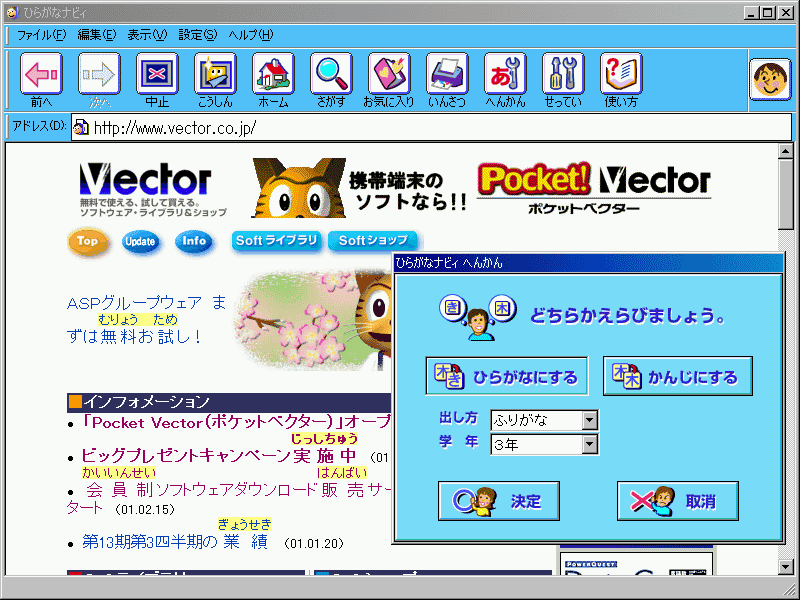Select the Info page button
Image resolution: width=800 pixels, height=600 pixels.
[193, 241]
